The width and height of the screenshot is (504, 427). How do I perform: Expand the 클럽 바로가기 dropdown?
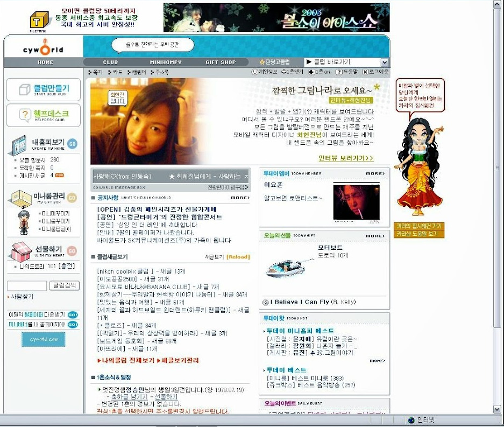tap(385, 62)
